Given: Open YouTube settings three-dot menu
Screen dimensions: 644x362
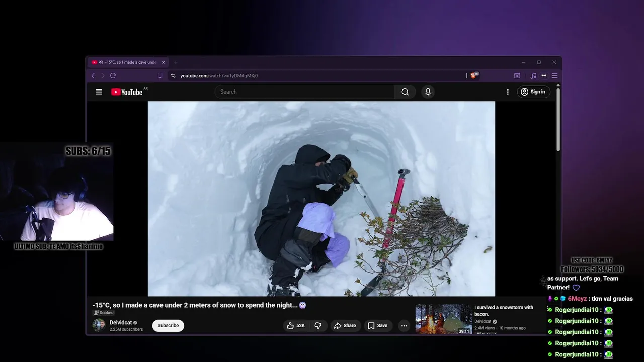Looking at the screenshot, I should pyautogui.click(x=508, y=92).
